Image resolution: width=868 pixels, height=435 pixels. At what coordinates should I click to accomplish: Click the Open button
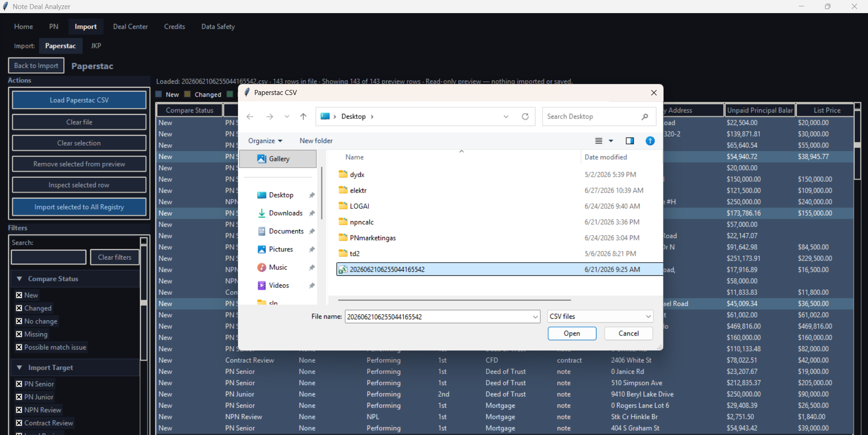tap(572, 334)
